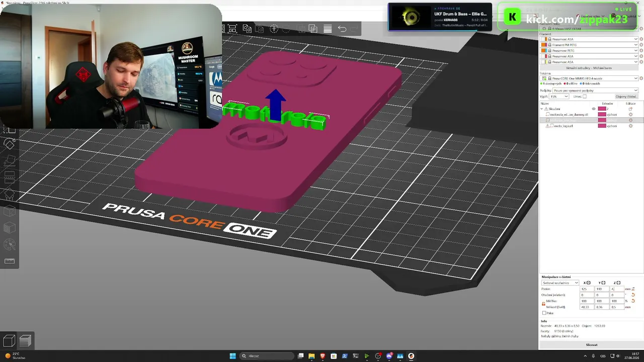Click the weather widget on taskbar

15,356
